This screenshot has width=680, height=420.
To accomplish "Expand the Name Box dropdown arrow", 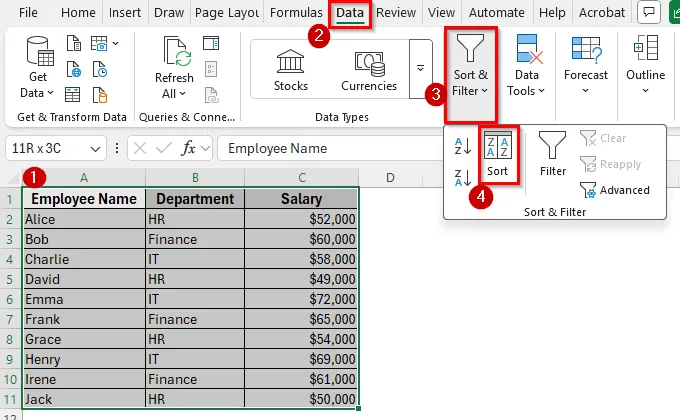I will (x=95, y=149).
